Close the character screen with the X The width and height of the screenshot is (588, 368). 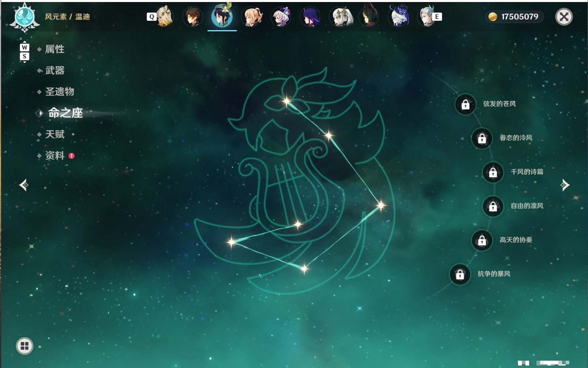[x=564, y=17]
